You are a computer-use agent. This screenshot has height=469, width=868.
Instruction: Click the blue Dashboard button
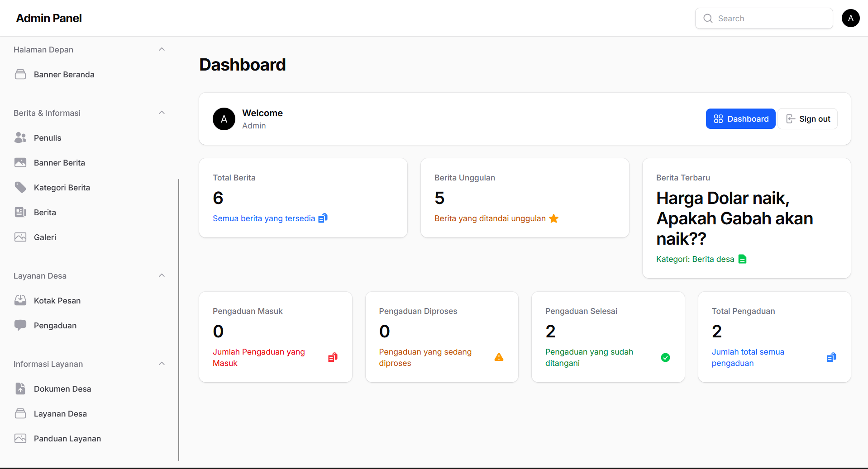740,119
